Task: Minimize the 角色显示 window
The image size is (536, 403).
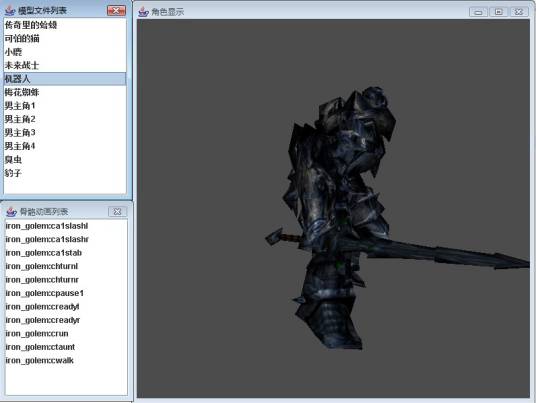Action: tap(478, 12)
